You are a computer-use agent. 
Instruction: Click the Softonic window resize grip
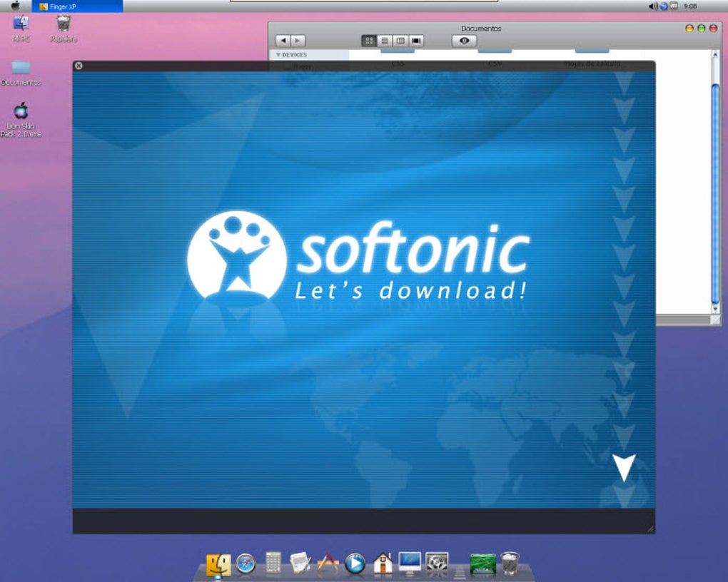[x=650, y=529]
